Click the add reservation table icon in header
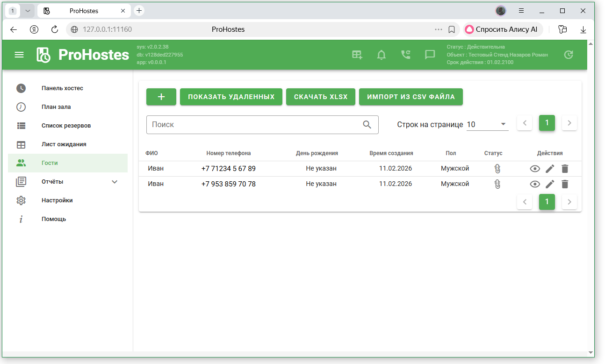Screen dimensions: 605x364 [x=357, y=55]
